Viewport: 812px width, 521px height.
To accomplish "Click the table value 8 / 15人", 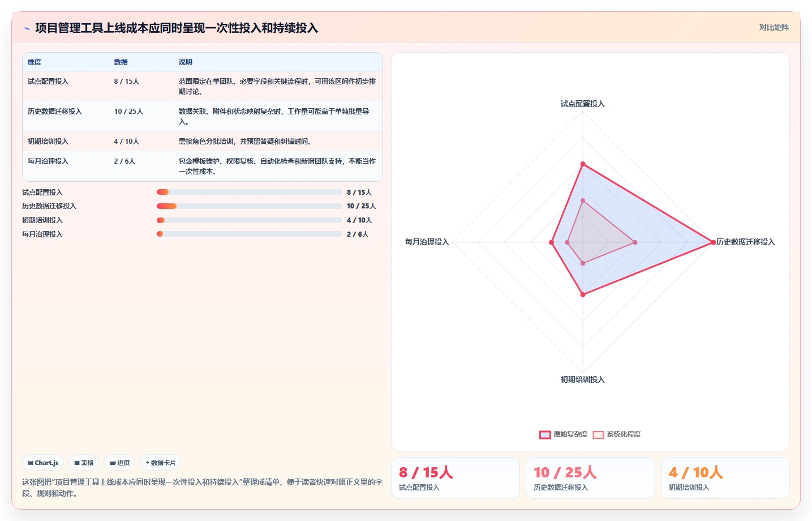I will point(127,82).
